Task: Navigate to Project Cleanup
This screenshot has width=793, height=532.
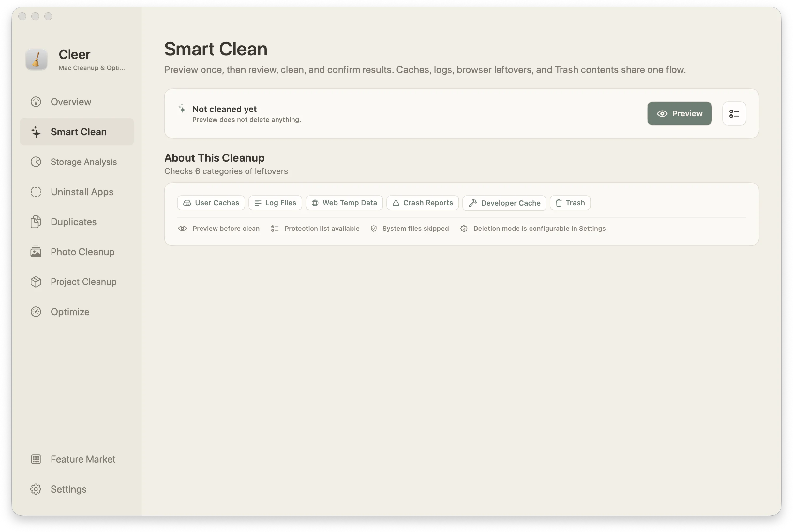Action: [77, 282]
